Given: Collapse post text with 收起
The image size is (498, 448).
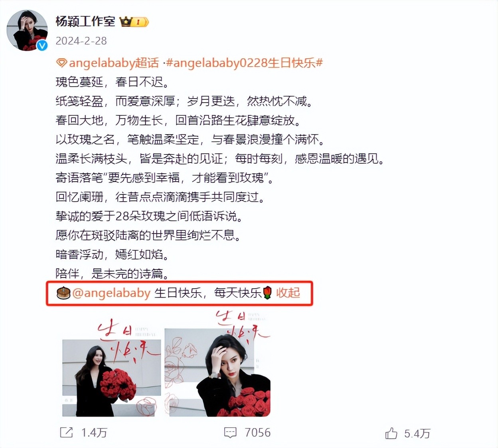Looking at the screenshot, I should click(288, 293).
